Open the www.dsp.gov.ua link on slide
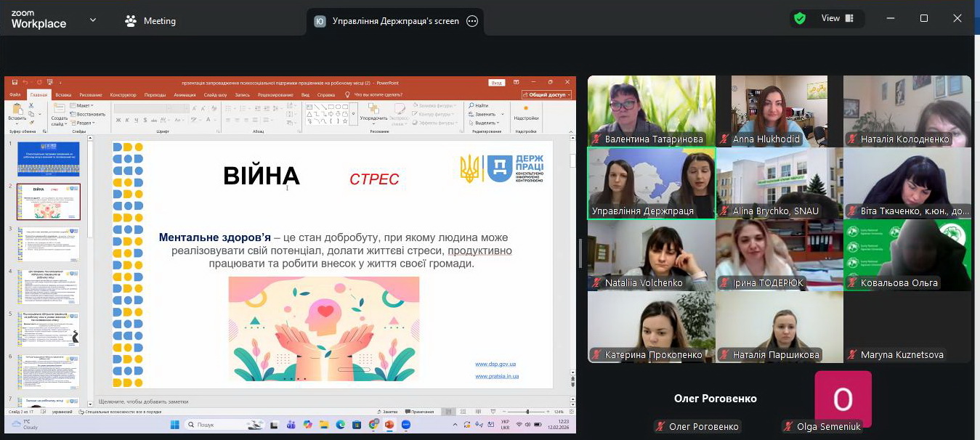 (x=495, y=364)
